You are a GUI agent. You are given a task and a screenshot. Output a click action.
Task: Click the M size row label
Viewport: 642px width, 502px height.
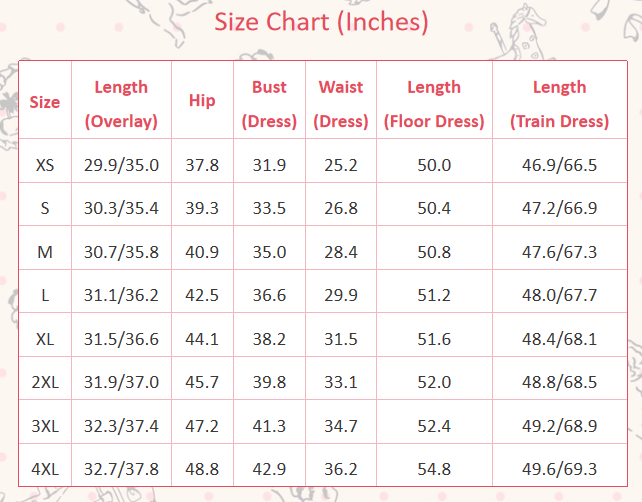point(45,252)
